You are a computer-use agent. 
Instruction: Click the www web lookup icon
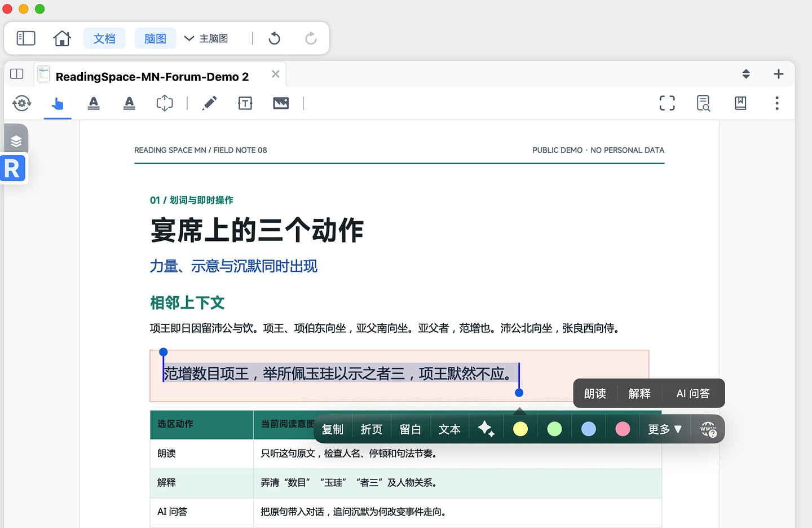point(708,429)
